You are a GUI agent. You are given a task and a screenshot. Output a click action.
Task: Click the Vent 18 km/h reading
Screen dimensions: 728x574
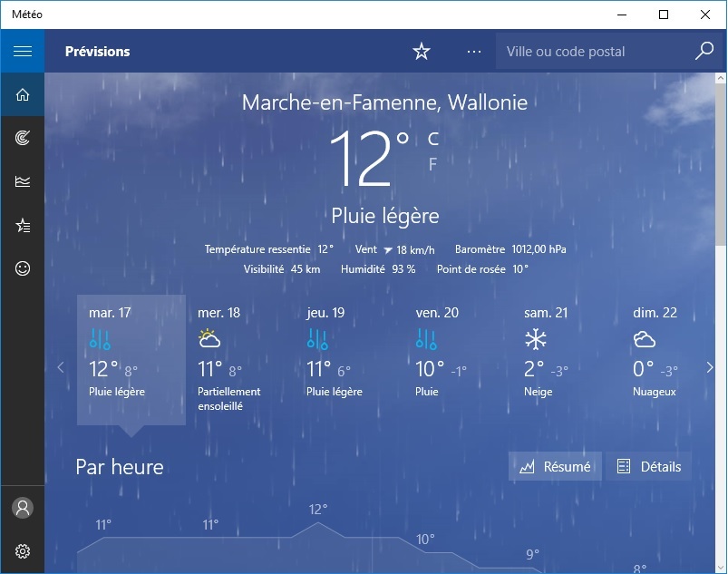pyautogui.click(x=394, y=250)
